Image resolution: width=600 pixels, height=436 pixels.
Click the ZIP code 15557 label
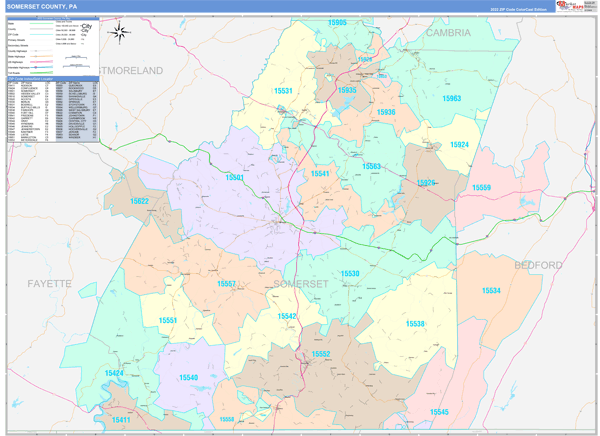click(227, 284)
